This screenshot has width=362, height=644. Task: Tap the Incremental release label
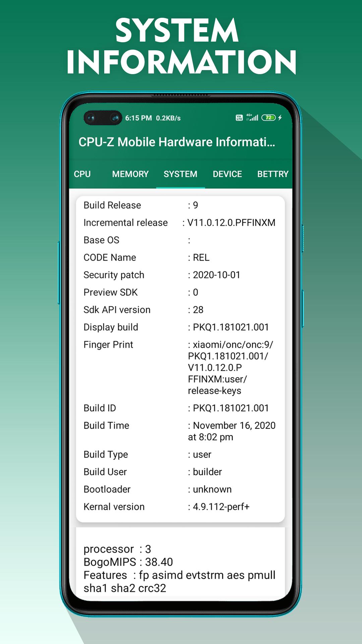(x=126, y=223)
